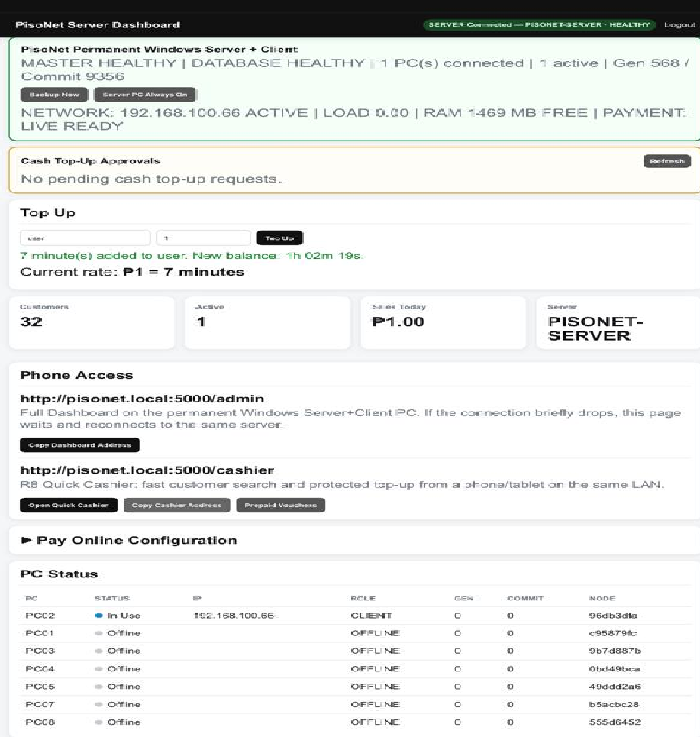
Task: Click node ID 49ddd2a6
Action: [615, 687]
